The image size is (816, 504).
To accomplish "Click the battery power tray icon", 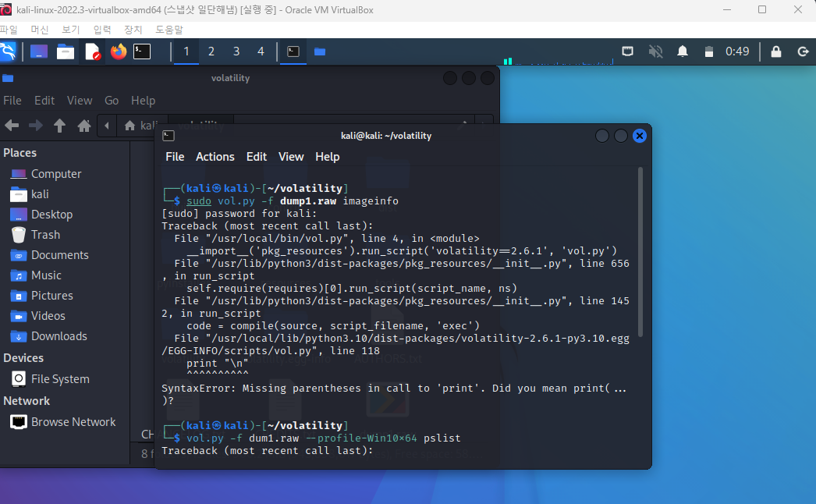I will (x=709, y=51).
